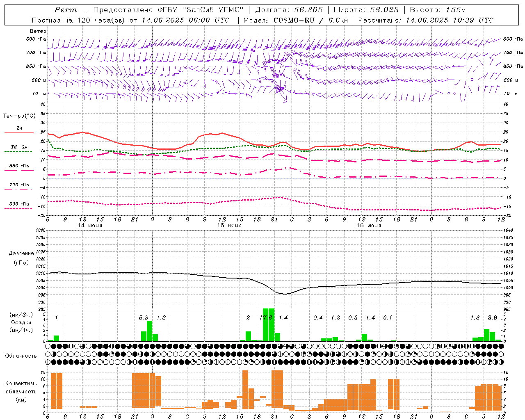Click the "Тем-ра(°C)" temperature panel label
This screenshot has width=525, height=420.
click(x=19, y=116)
